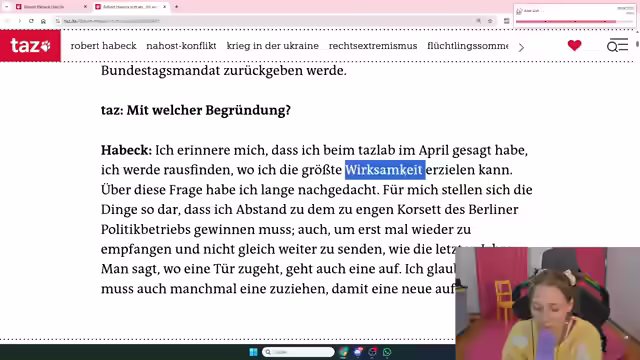Open the first app icon after taskbar search

tap(344, 352)
